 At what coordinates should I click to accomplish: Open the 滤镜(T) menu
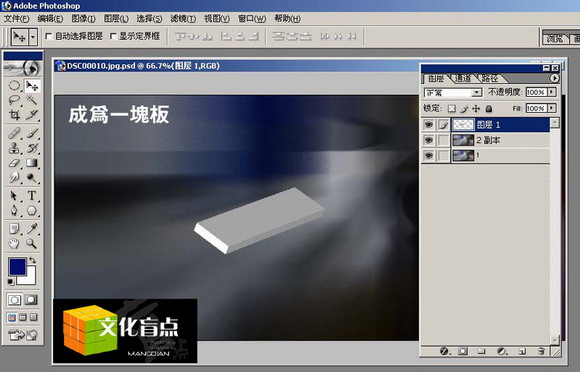[x=183, y=18]
